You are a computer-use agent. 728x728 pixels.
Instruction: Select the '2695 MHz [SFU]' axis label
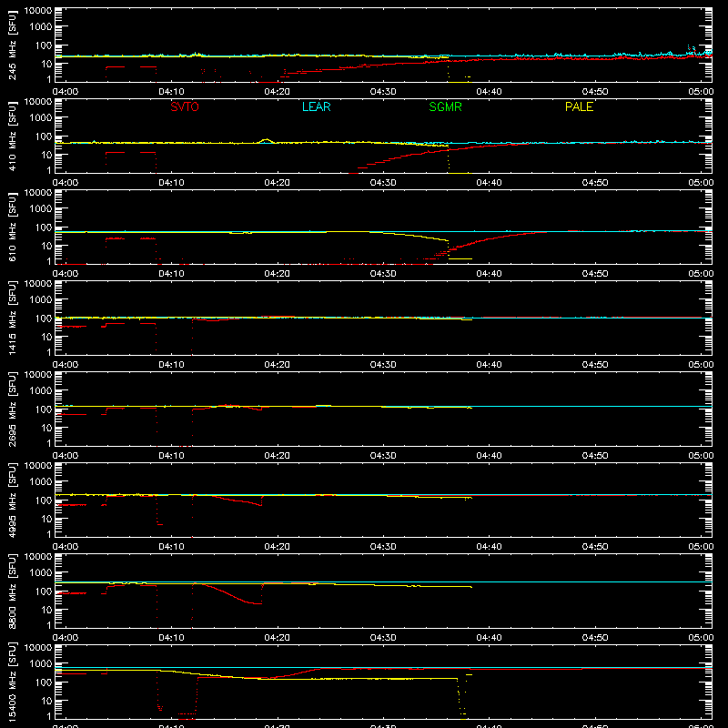click(x=13, y=409)
